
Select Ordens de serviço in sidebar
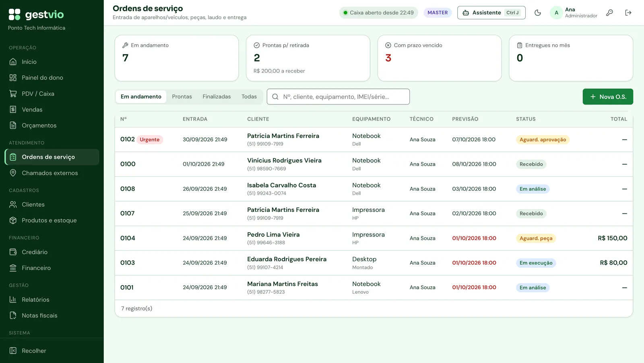tap(52, 157)
